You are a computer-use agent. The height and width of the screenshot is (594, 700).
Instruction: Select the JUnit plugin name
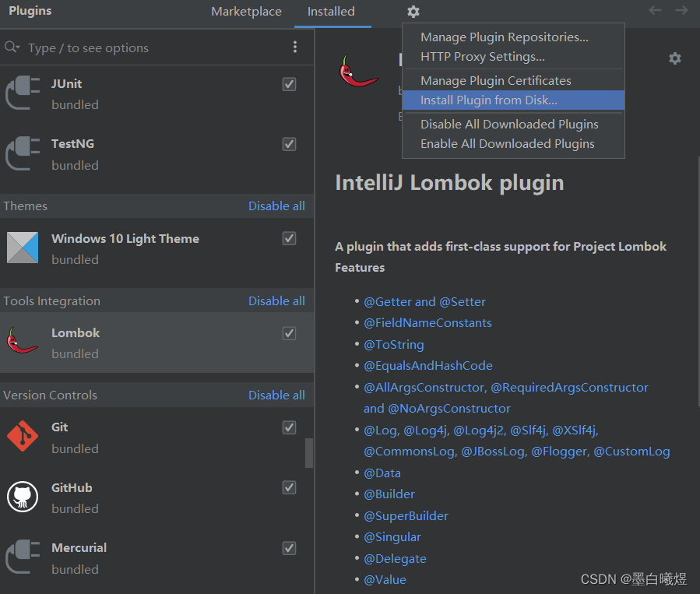[x=66, y=84]
